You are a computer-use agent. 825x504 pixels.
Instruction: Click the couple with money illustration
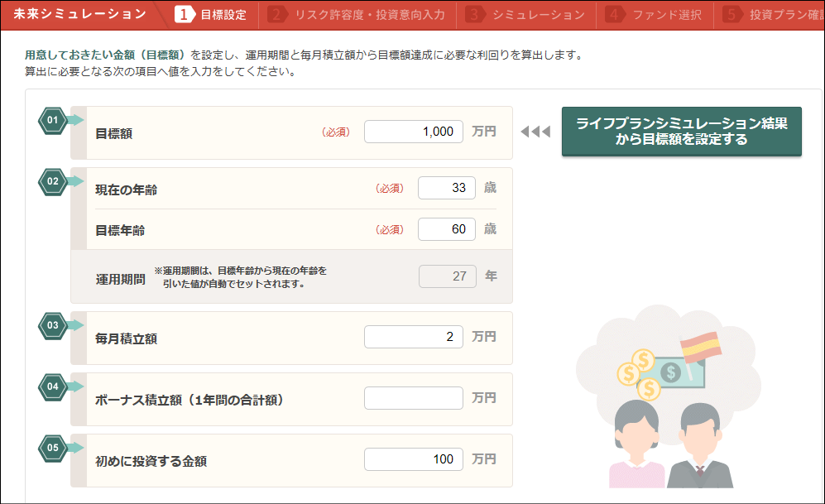[x=669, y=396]
